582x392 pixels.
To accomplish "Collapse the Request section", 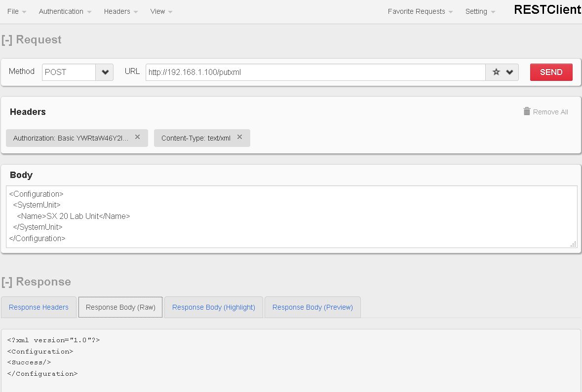I will [x=7, y=40].
